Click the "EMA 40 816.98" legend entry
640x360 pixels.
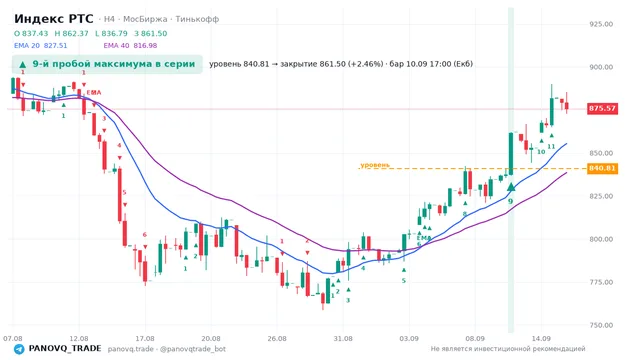click(130, 45)
